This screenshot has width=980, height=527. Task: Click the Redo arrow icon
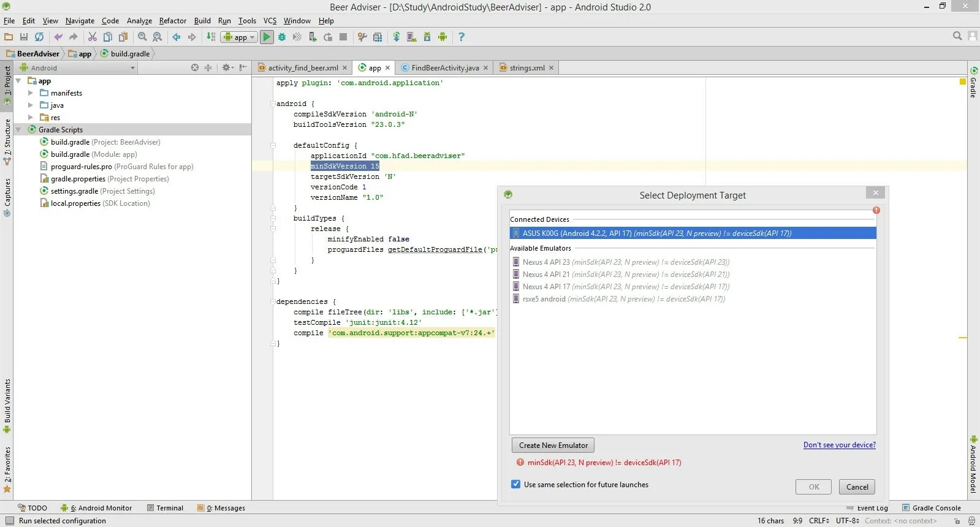tap(74, 37)
